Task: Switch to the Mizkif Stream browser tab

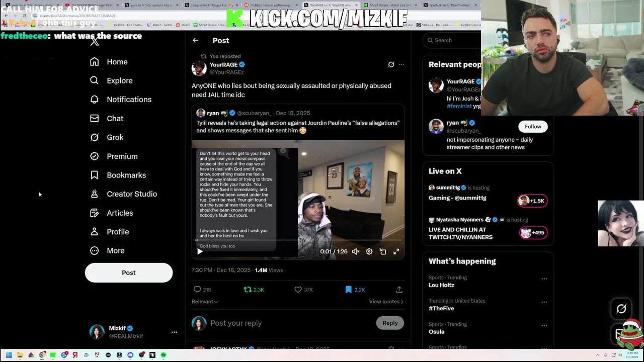Action: (x=390, y=5)
